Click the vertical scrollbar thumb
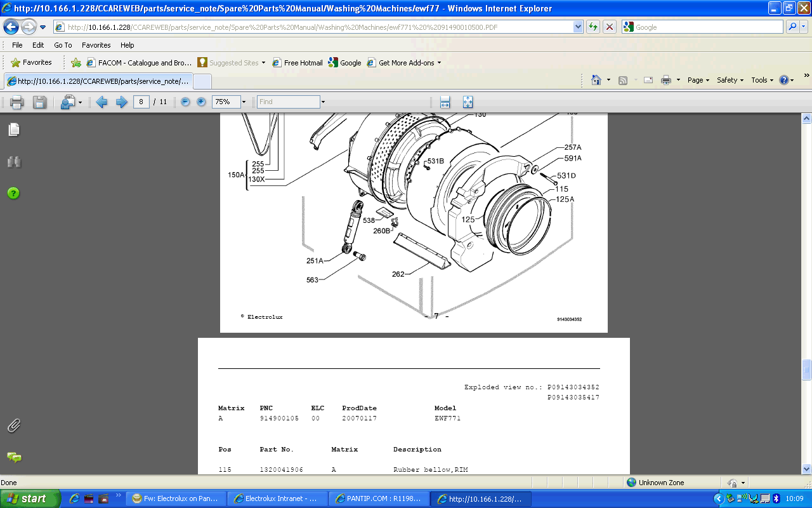The image size is (812, 508). point(807,370)
